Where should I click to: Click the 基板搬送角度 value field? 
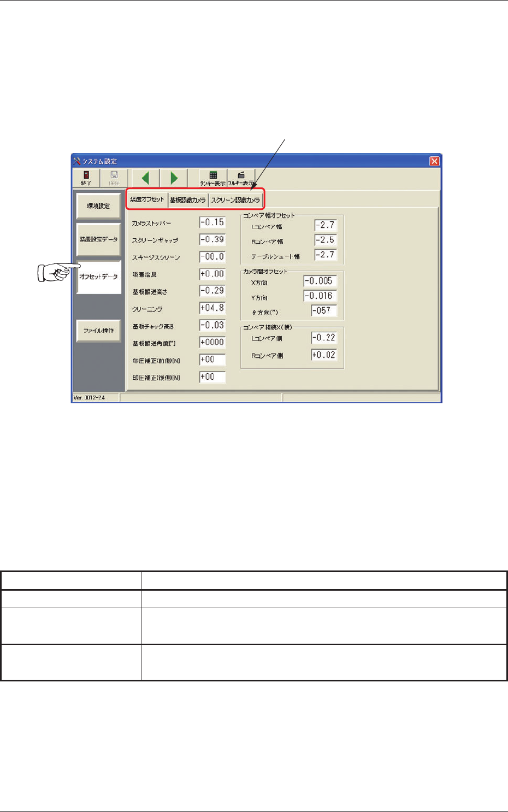click(212, 342)
